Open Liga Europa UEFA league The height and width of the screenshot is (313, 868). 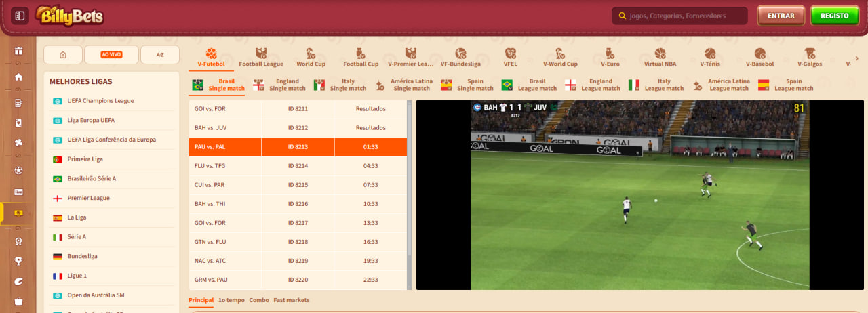(112, 121)
